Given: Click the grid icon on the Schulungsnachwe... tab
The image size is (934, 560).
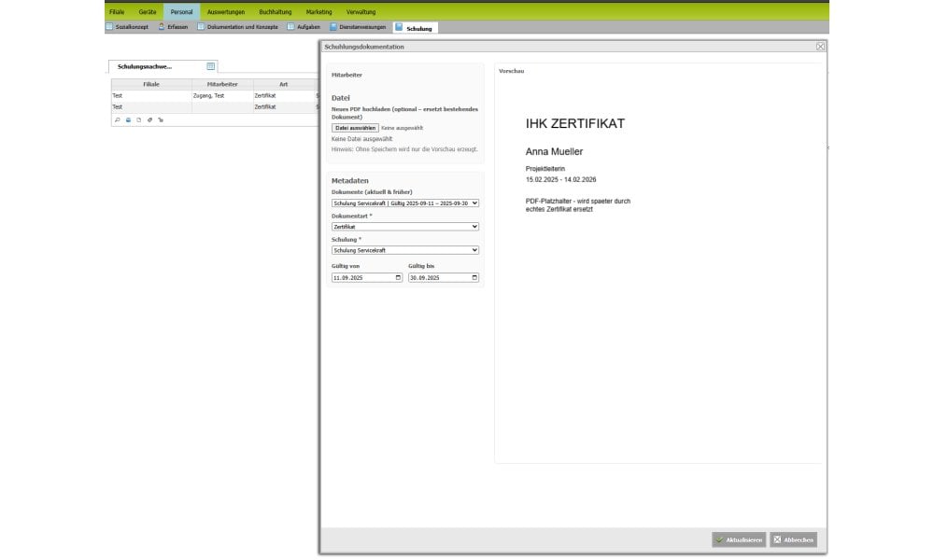Looking at the screenshot, I should point(211,66).
